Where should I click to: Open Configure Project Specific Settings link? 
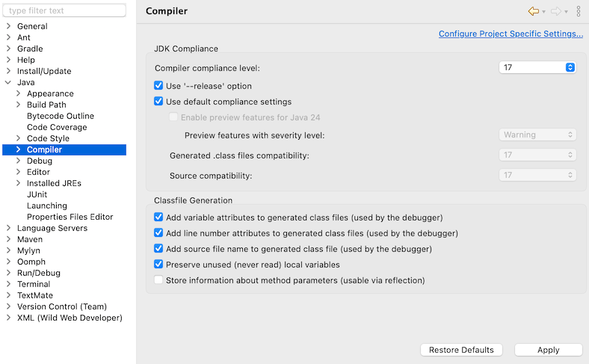coord(511,34)
